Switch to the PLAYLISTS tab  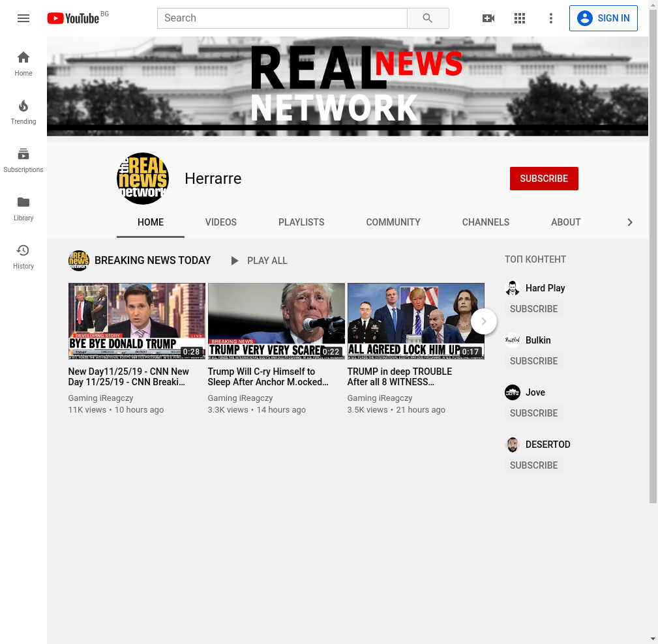301,222
